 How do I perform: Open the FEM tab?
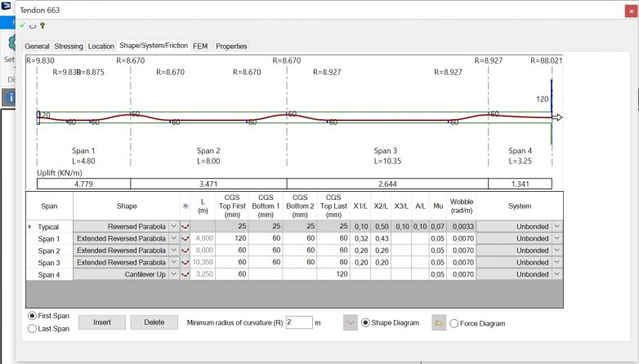click(x=200, y=47)
